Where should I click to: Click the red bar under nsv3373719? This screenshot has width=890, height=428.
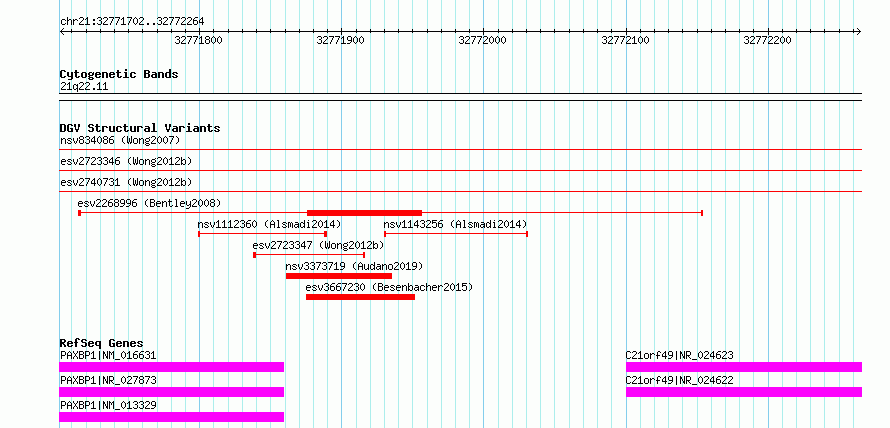click(339, 276)
